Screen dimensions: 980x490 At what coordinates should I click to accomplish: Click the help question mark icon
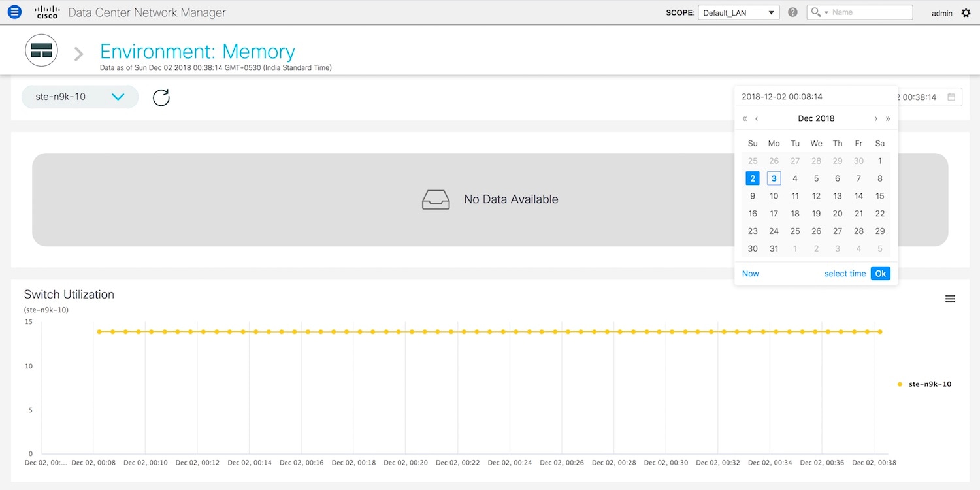pos(792,12)
